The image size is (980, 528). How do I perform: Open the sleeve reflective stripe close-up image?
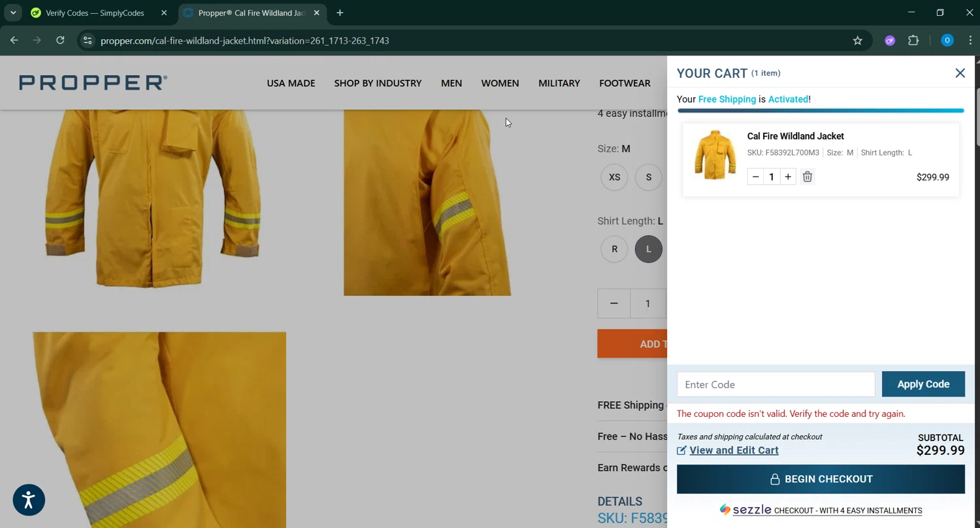coord(159,430)
